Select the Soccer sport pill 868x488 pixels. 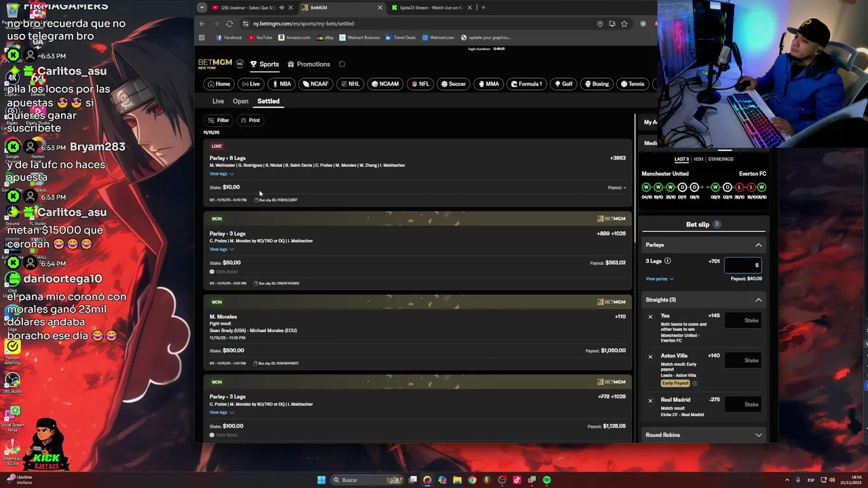click(x=454, y=84)
